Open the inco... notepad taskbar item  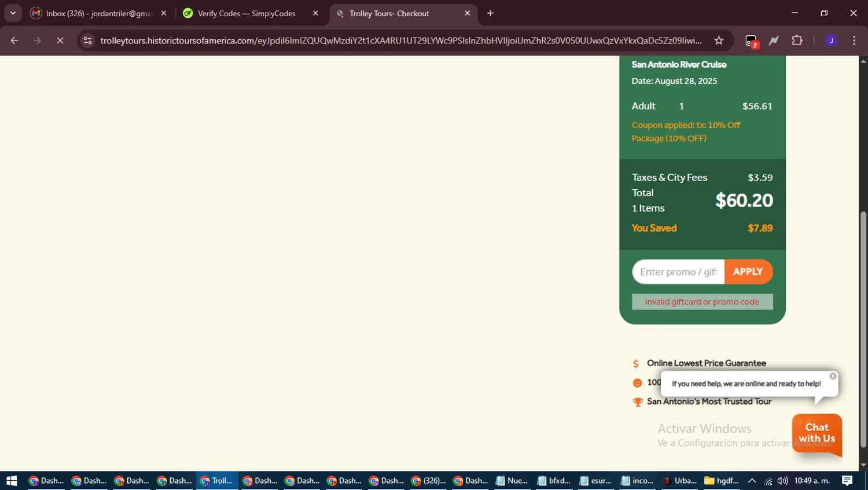click(x=638, y=481)
